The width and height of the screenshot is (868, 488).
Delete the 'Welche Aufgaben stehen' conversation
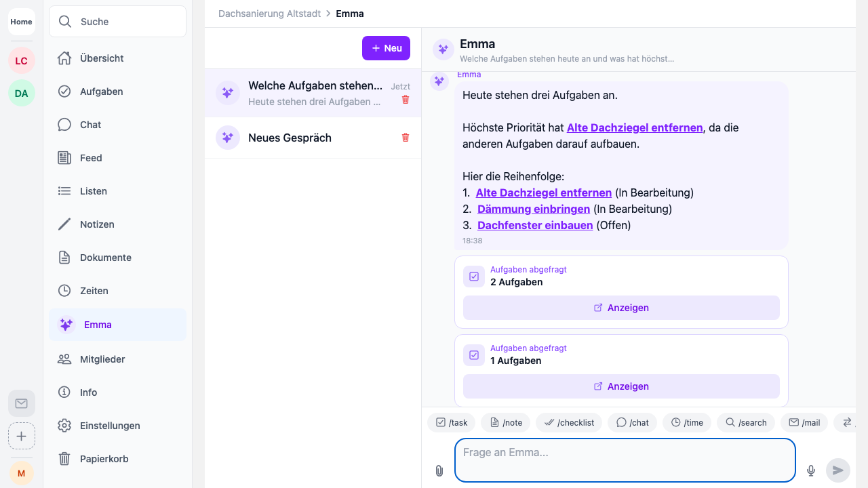(406, 100)
